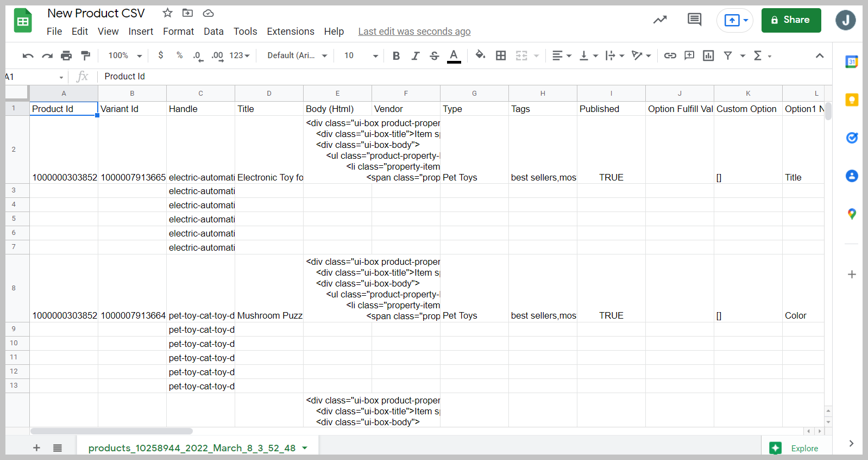Click the green Share button
The height and width of the screenshot is (460, 868).
click(x=791, y=20)
